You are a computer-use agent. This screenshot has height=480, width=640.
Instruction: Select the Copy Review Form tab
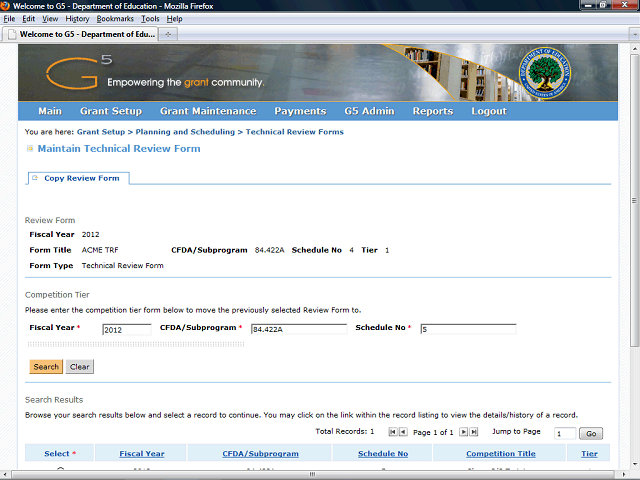(x=79, y=178)
